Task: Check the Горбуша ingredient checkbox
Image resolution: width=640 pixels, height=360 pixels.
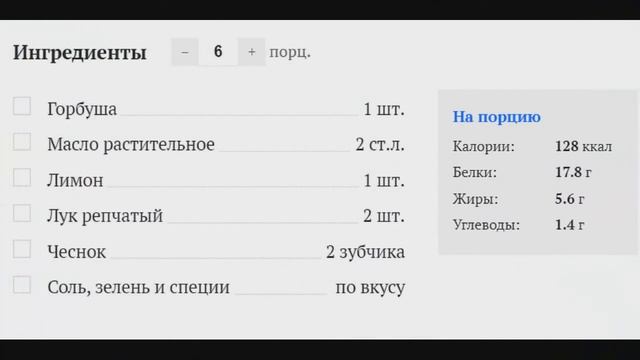Action: (x=22, y=106)
